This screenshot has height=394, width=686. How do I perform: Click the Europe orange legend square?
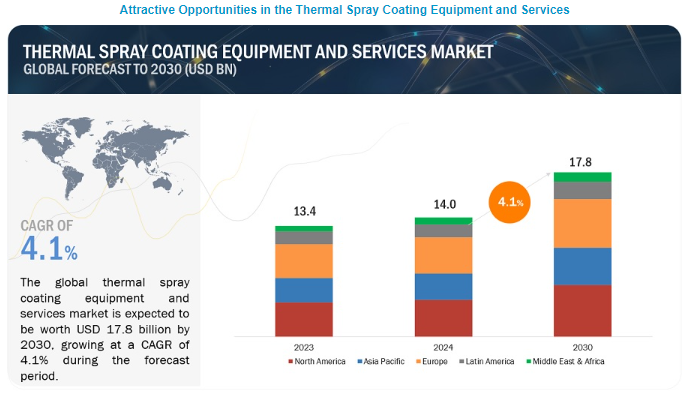(x=418, y=362)
